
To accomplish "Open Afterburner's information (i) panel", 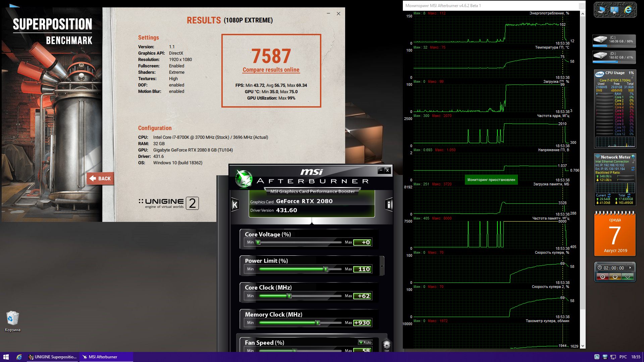I will [x=389, y=204].
